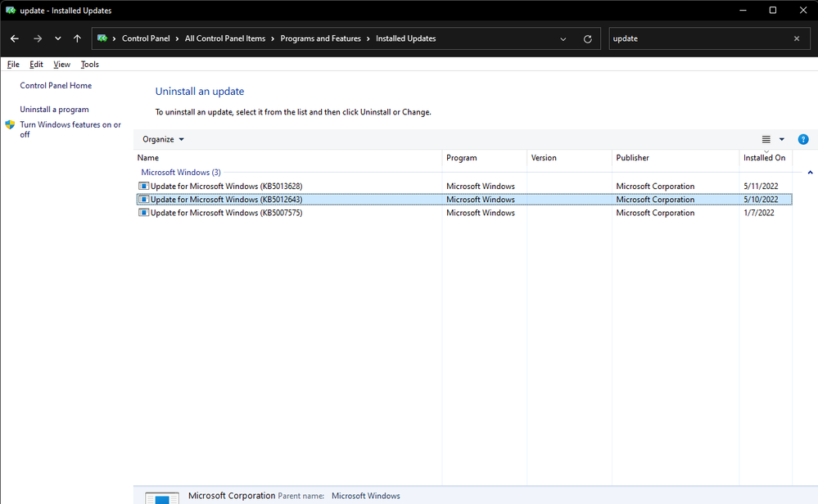Sort by the Program column header
This screenshot has width=818, height=504.
click(x=485, y=157)
